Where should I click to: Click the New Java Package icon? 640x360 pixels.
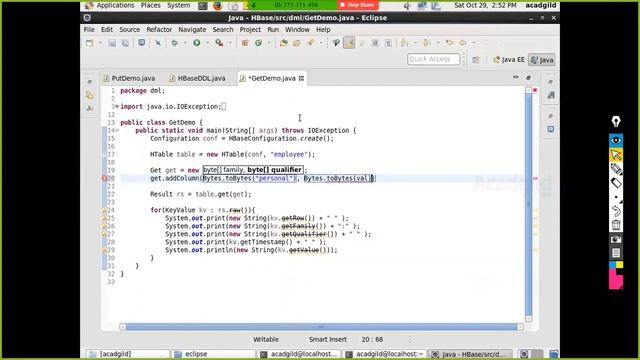245,43
